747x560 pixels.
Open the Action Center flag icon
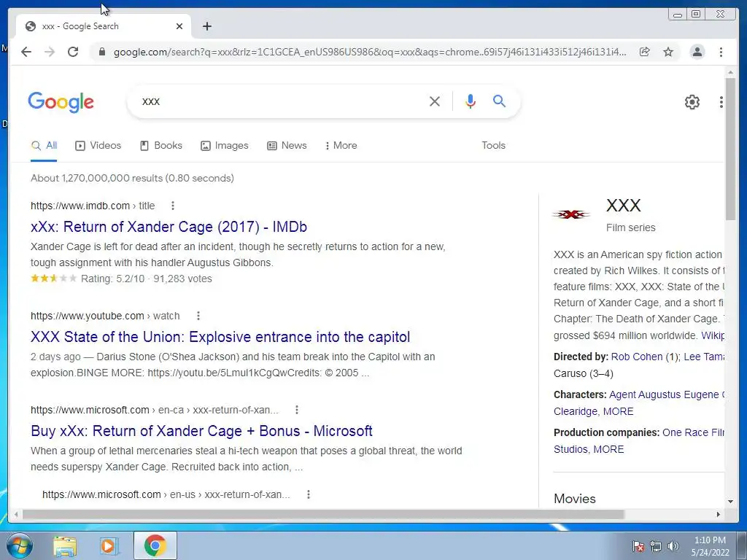point(638,546)
